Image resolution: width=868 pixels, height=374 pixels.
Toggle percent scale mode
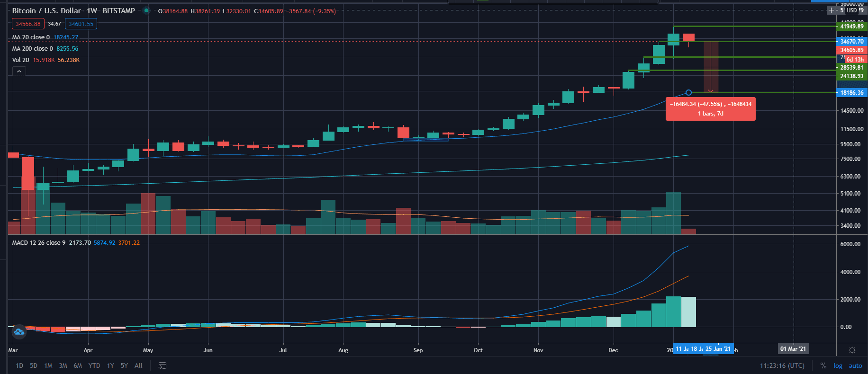[x=823, y=365]
